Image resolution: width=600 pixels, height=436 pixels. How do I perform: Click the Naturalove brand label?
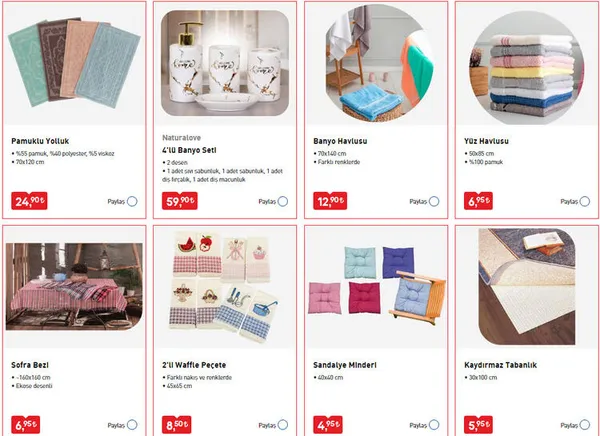[x=181, y=138]
